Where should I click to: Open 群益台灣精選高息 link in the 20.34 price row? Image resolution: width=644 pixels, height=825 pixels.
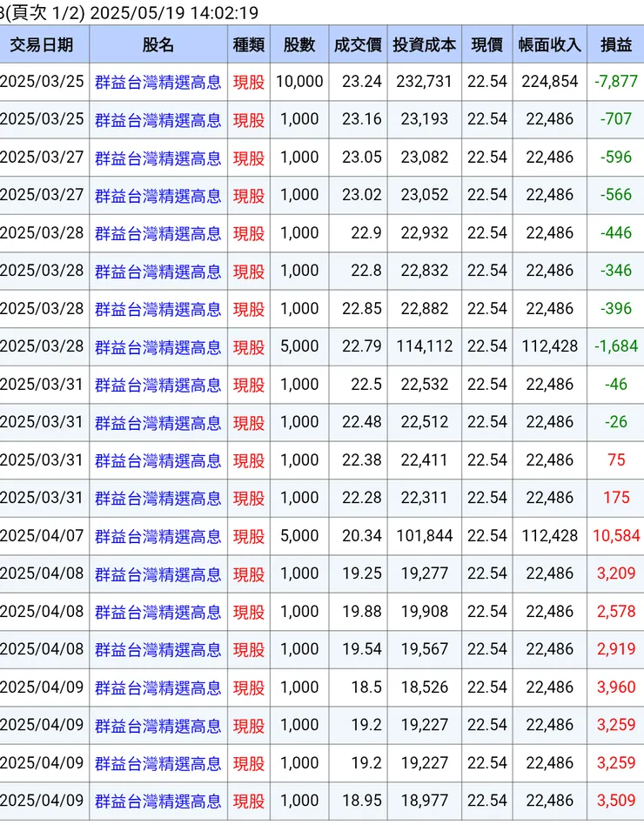tap(158, 536)
